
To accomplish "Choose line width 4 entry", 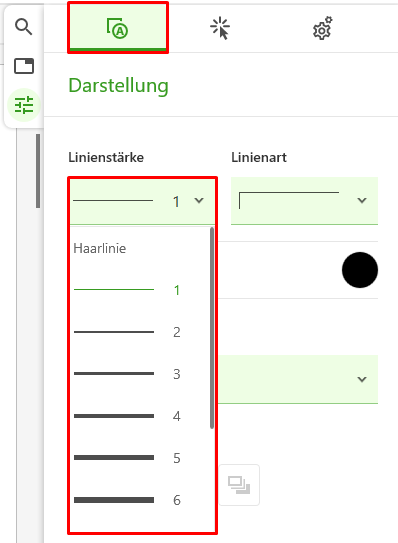I will [x=140, y=416].
